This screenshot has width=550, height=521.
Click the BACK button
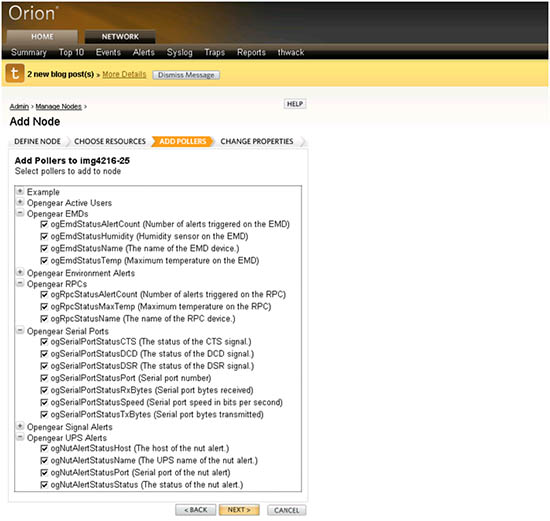pyautogui.click(x=196, y=510)
